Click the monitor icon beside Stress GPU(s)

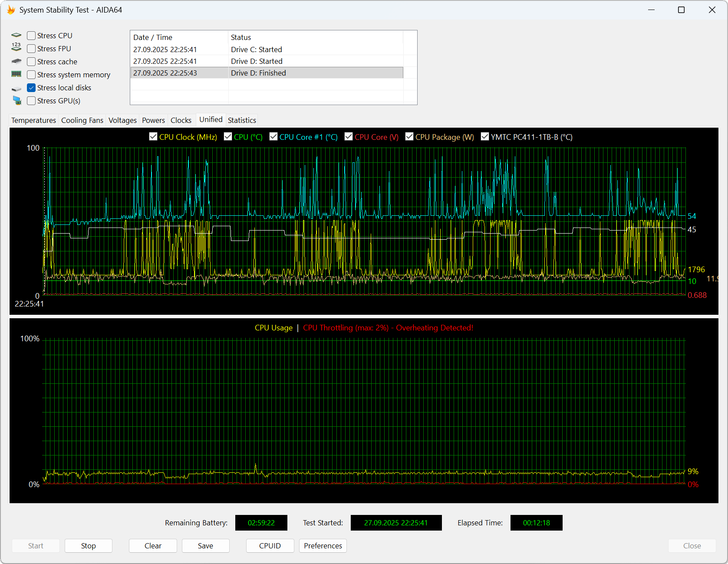[x=17, y=101]
